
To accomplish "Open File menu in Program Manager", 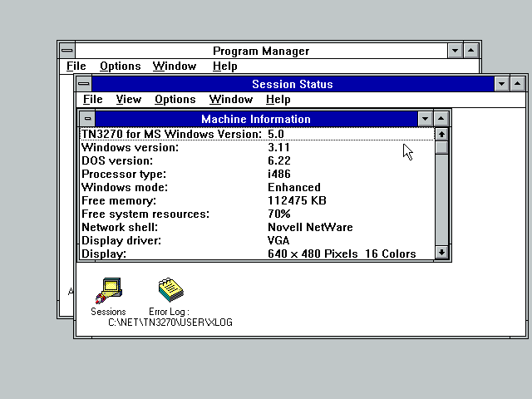I will click(x=76, y=66).
